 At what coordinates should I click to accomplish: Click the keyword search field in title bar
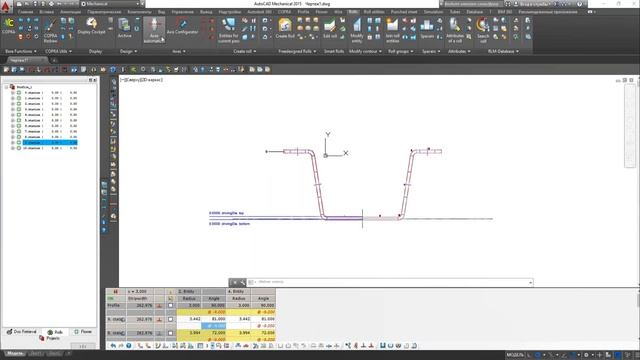click(472, 4)
